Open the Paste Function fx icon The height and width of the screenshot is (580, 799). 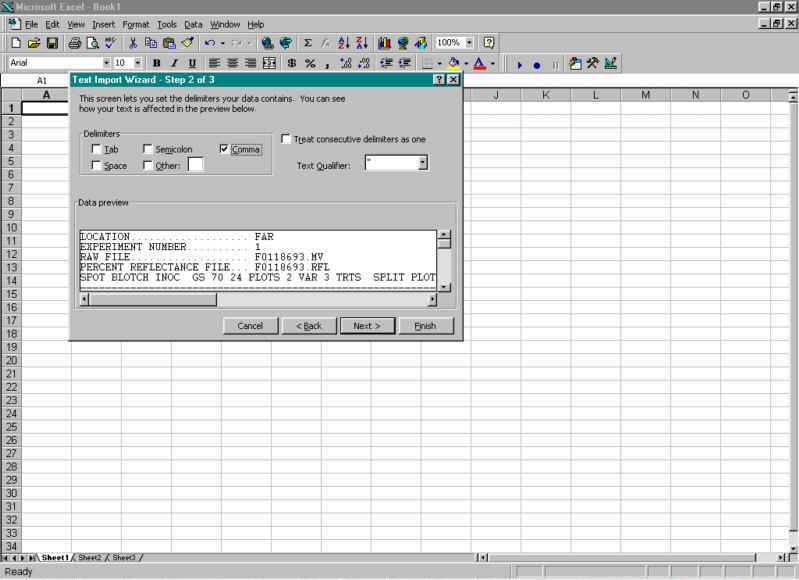325,43
